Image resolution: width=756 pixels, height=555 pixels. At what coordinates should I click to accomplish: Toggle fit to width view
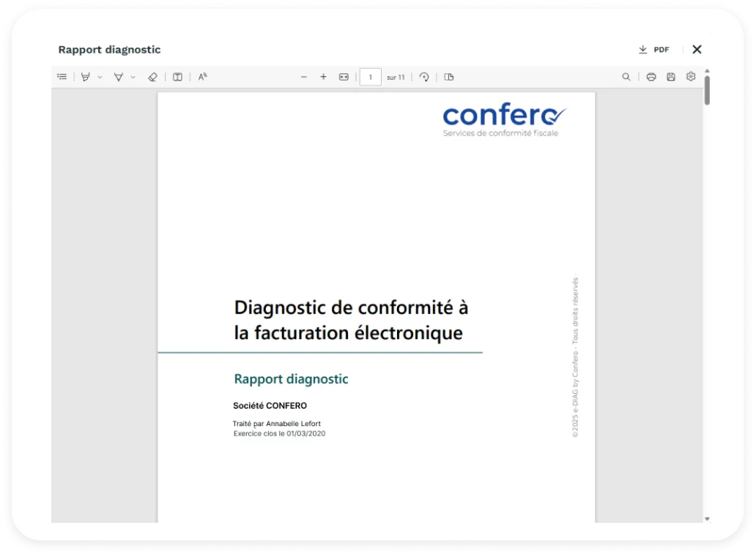click(x=344, y=77)
